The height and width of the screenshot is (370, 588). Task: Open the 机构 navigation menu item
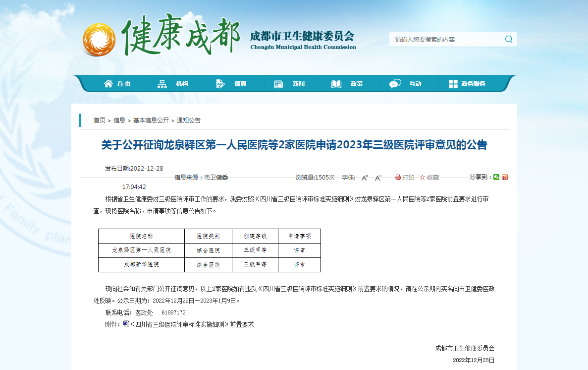173,84
